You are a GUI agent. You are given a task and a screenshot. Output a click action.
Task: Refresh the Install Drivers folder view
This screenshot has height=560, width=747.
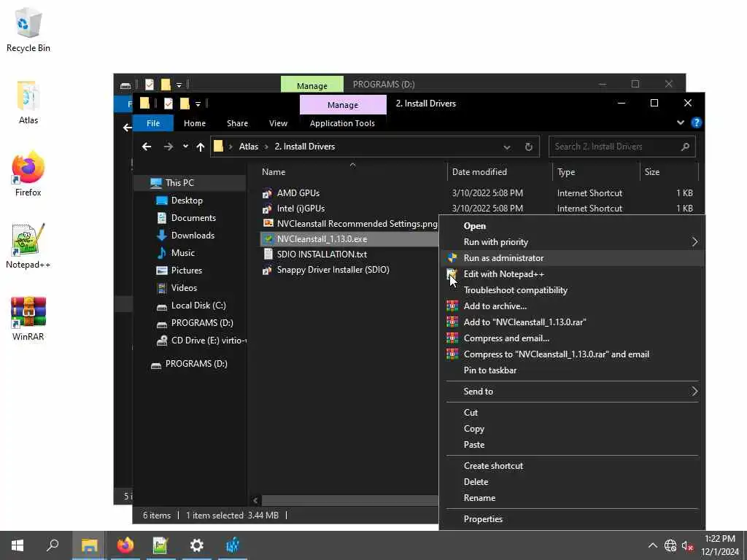click(528, 147)
